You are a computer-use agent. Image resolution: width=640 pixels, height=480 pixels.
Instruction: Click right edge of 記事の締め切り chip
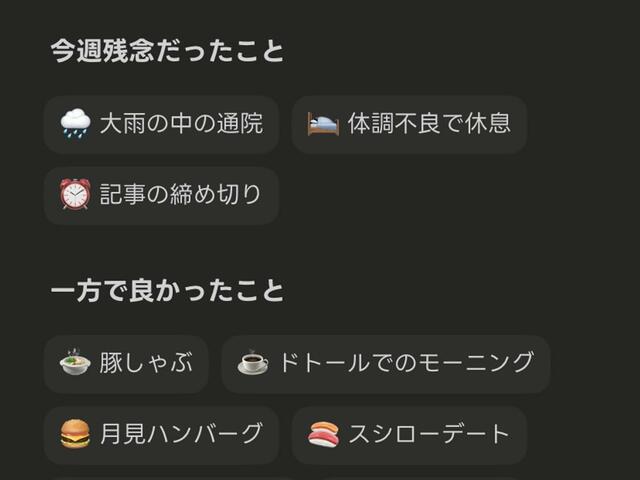point(270,195)
